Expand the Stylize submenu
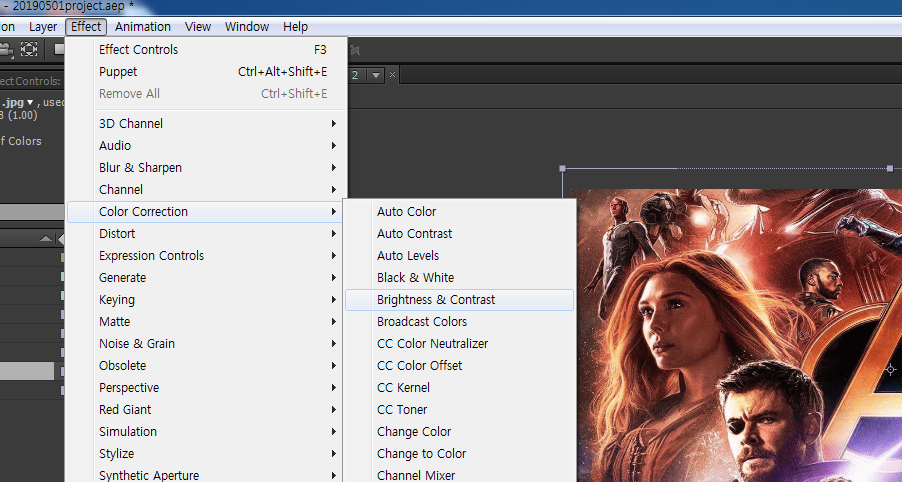The image size is (902, 482). pos(207,454)
